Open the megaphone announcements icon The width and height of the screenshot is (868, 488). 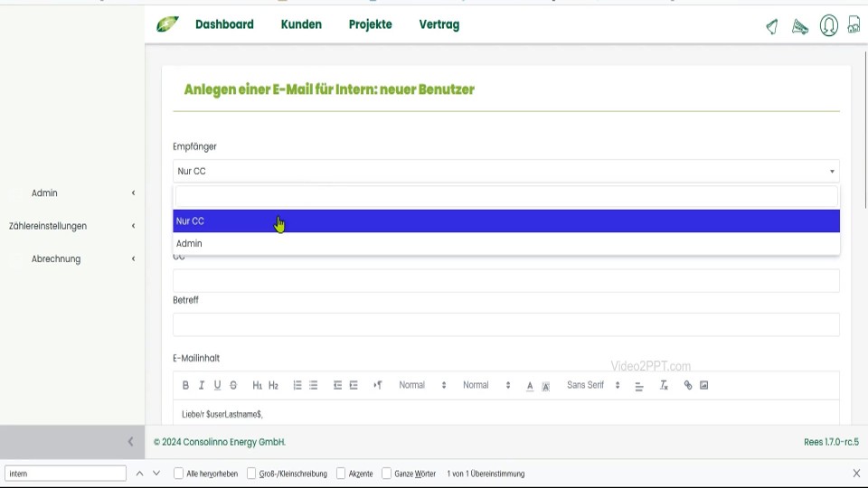[x=800, y=26]
